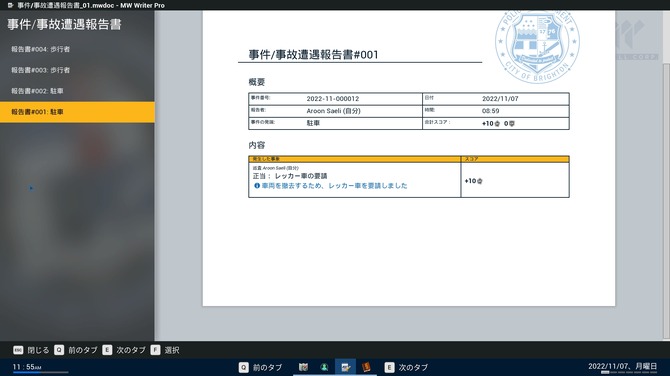Open the map tab icon in the bottom bar

click(303, 367)
